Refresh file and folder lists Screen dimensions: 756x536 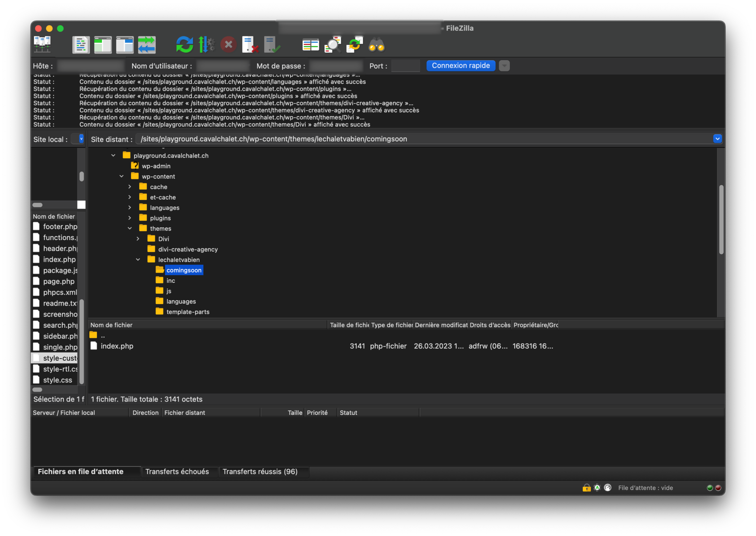(x=185, y=45)
